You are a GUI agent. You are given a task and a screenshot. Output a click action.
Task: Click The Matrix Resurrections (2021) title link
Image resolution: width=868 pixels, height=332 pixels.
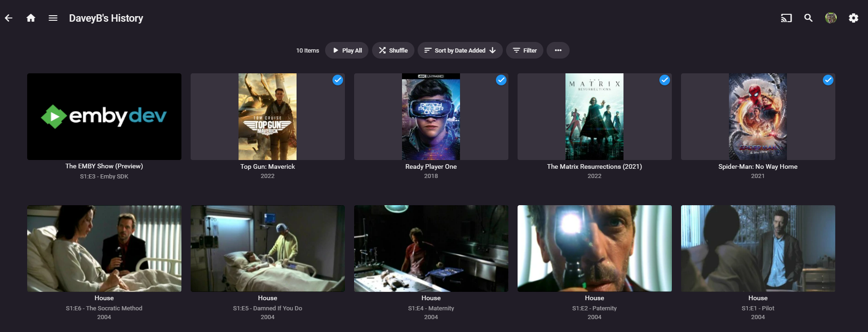coord(594,166)
